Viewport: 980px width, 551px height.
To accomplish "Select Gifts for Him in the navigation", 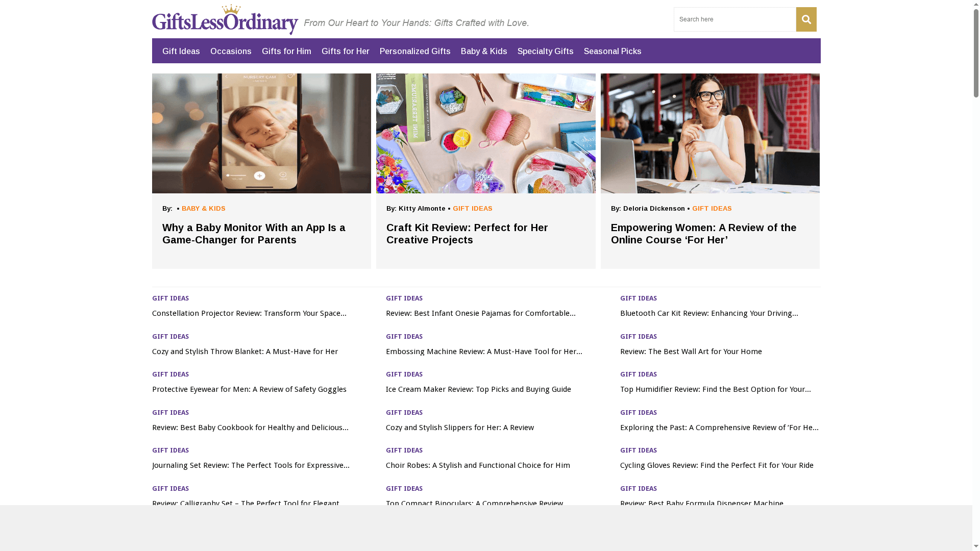I will [286, 51].
